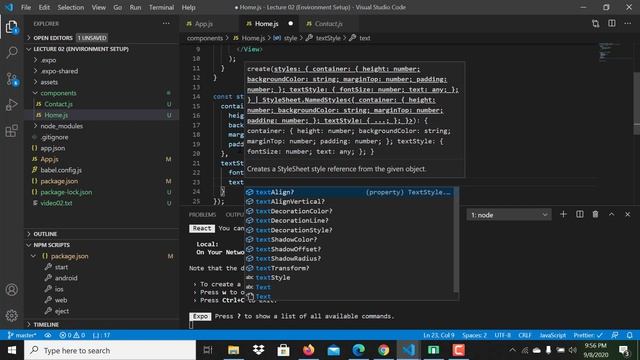Maximize the panel size chevron
Viewport: 640px width, 360px height.
611,214
